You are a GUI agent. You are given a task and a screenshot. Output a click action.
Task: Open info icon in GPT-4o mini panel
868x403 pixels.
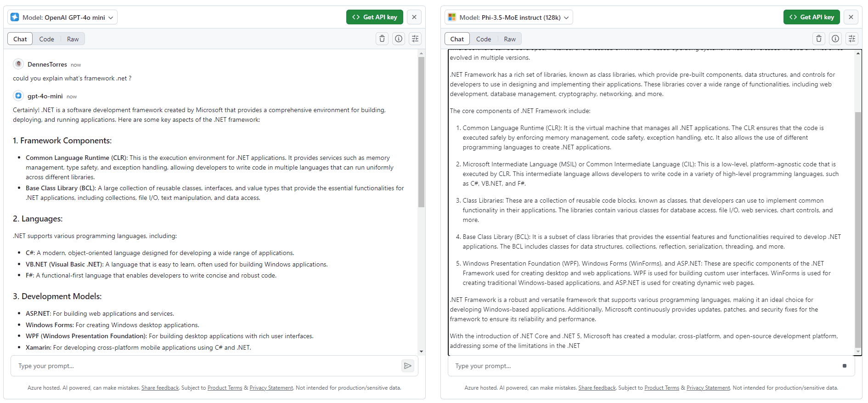coord(399,39)
